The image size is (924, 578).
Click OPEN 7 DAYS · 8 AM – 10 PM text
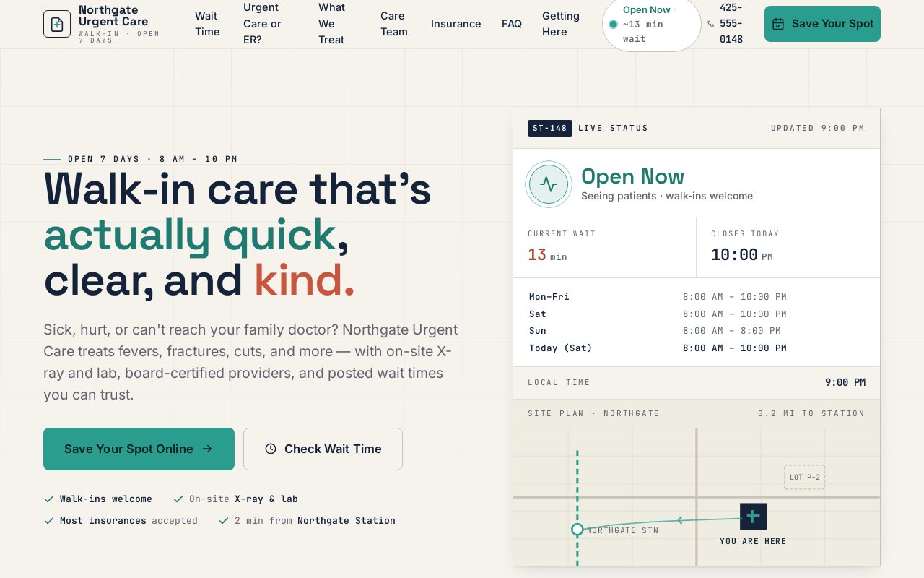pos(152,159)
